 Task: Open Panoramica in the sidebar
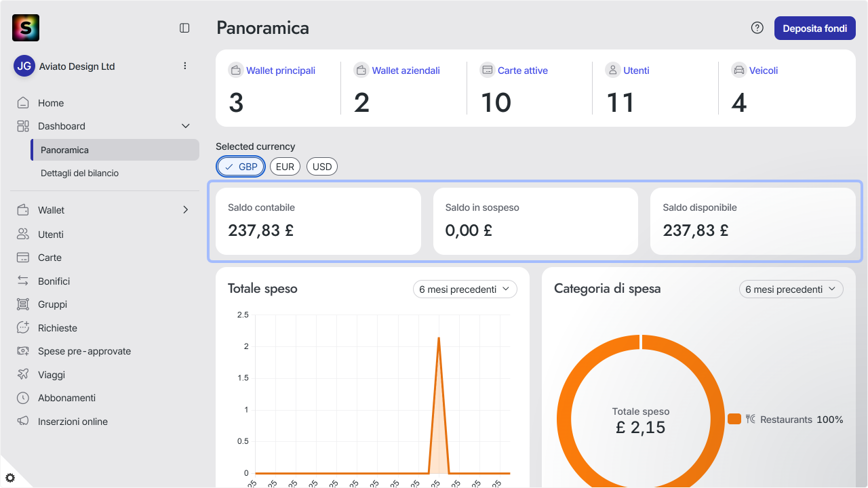tap(115, 150)
